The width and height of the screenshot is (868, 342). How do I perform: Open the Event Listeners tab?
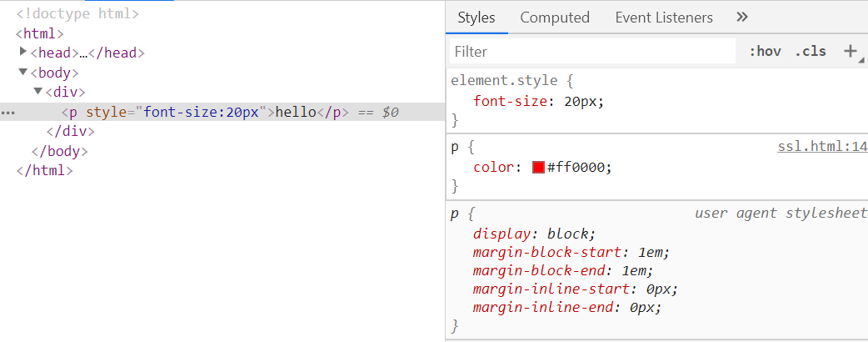point(664,18)
